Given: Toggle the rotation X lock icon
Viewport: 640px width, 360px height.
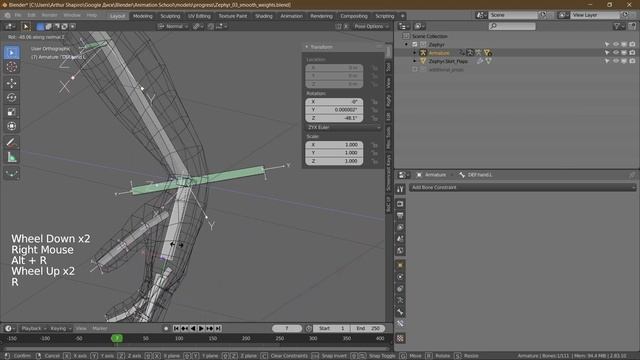Looking at the screenshot, I should click(374, 102).
